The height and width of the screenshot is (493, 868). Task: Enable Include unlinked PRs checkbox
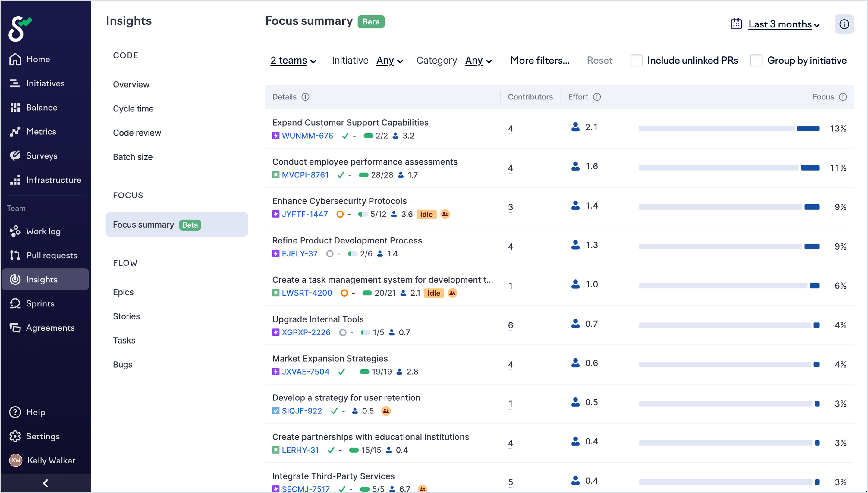tap(636, 60)
